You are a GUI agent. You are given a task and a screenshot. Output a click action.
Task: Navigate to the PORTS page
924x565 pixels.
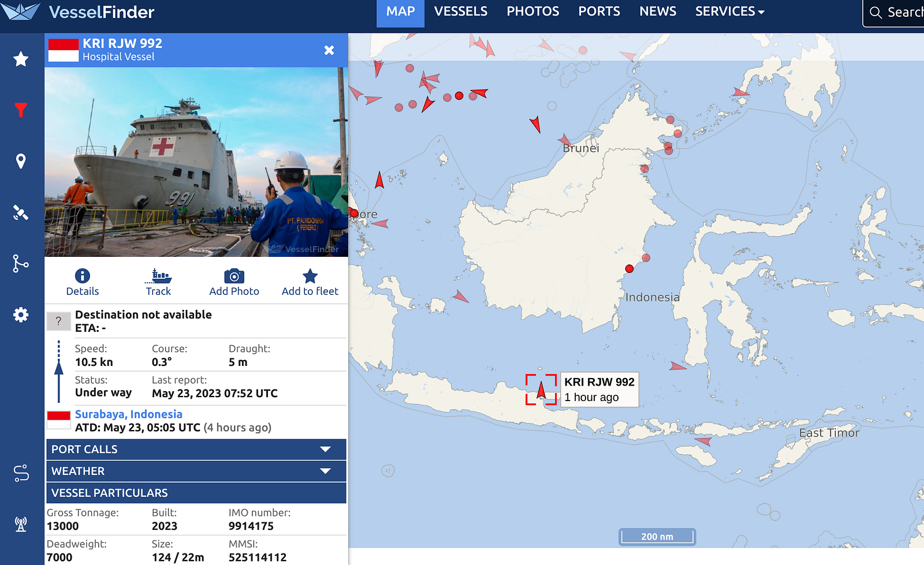coord(599,12)
